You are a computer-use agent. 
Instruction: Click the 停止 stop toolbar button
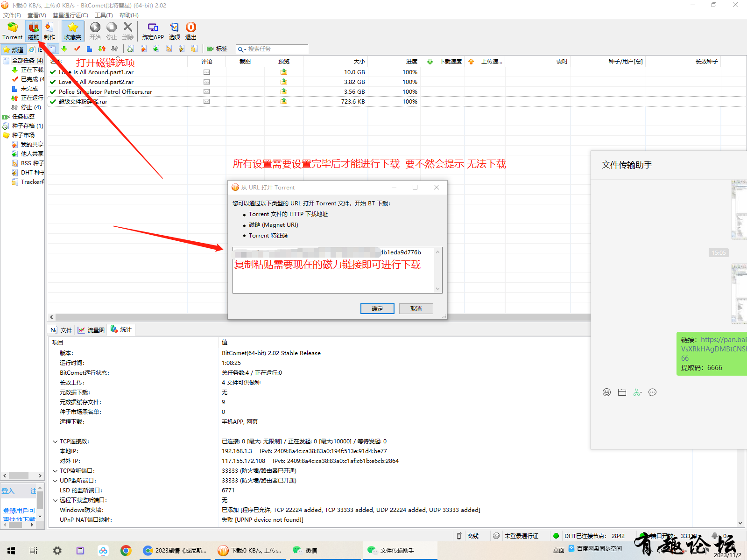(x=112, y=31)
